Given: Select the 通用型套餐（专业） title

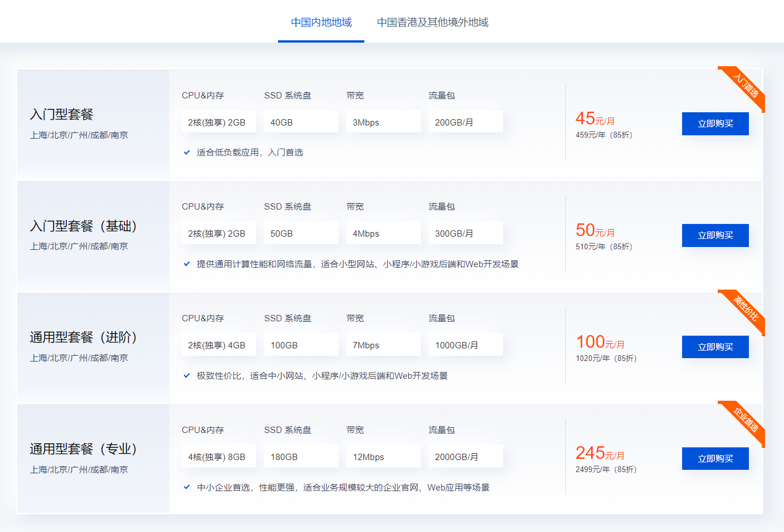Looking at the screenshot, I should pos(83,449).
